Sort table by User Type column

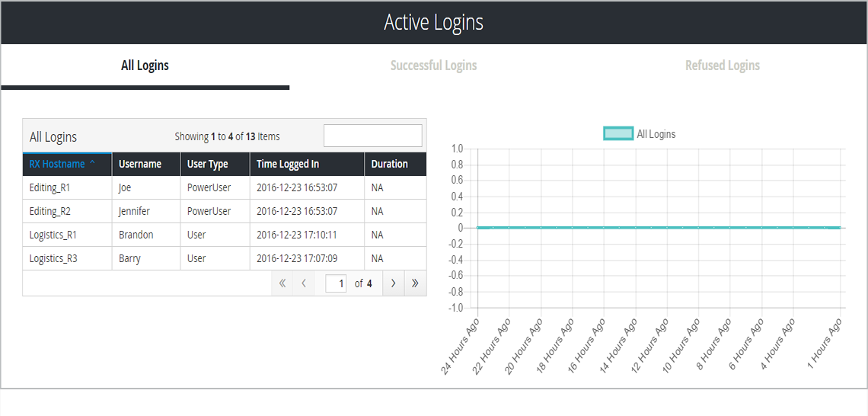207,164
